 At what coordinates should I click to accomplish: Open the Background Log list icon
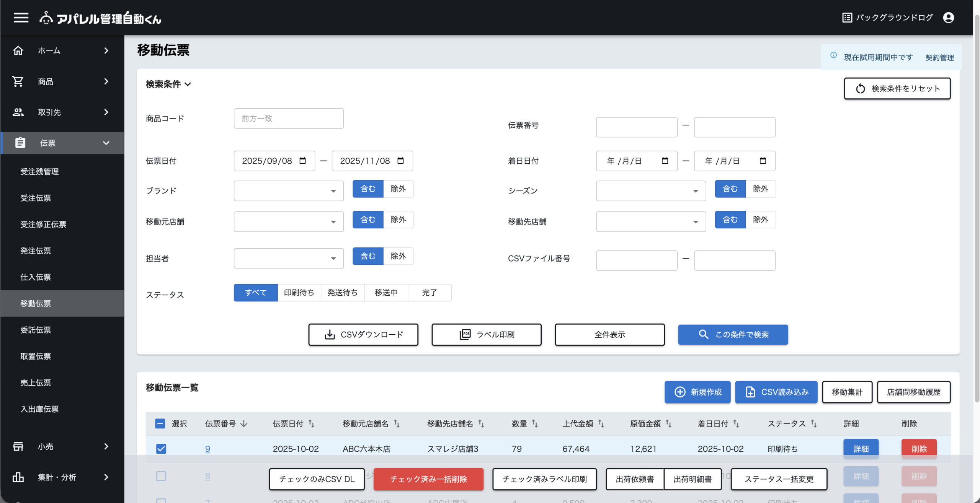847,18
